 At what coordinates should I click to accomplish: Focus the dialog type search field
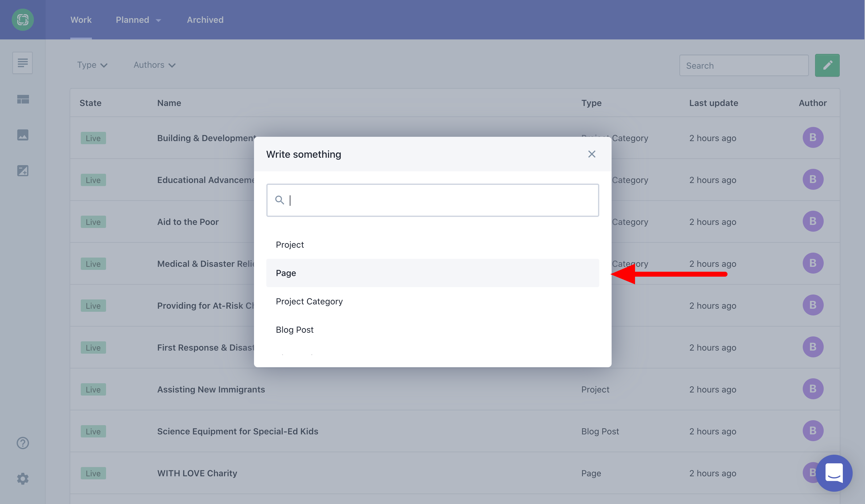(x=433, y=200)
